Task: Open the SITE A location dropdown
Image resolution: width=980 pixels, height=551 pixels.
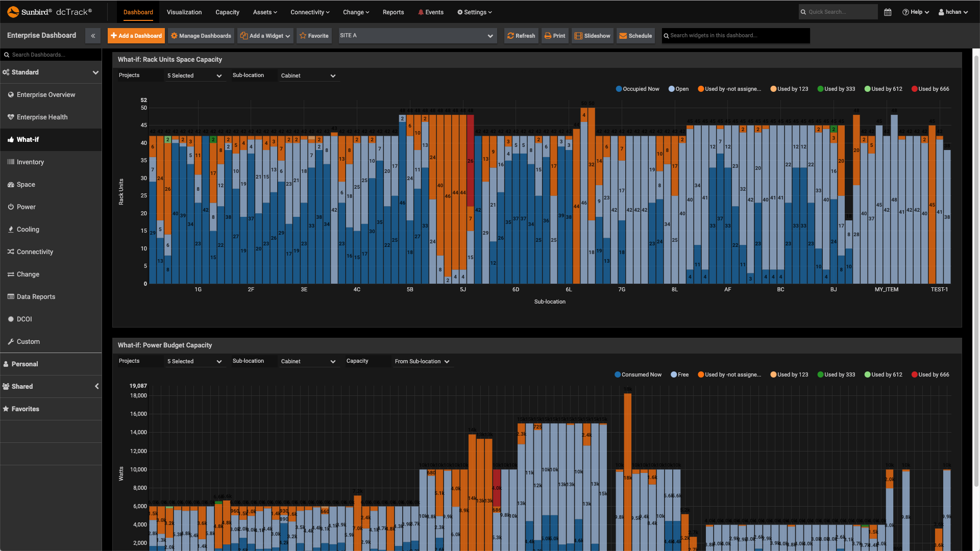Action: 417,36
